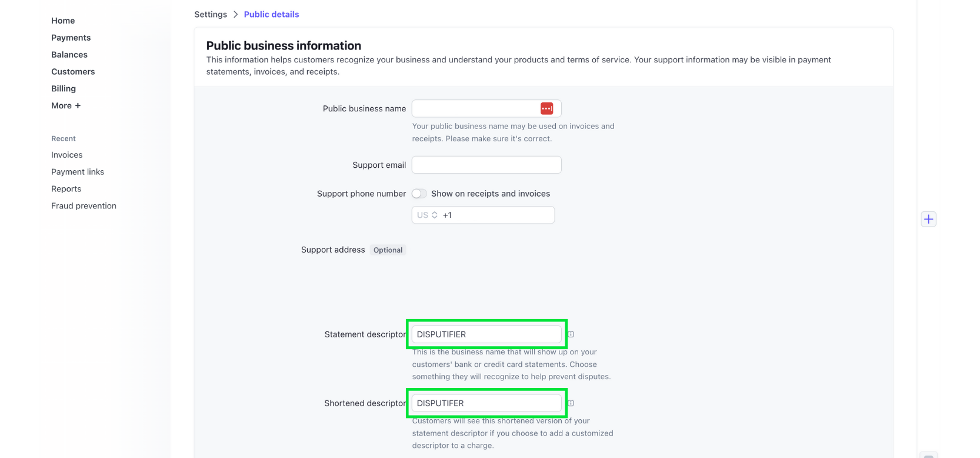Image resolution: width=980 pixels, height=458 pixels.
Task: Open the US country code dropdown
Action: [x=427, y=215]
